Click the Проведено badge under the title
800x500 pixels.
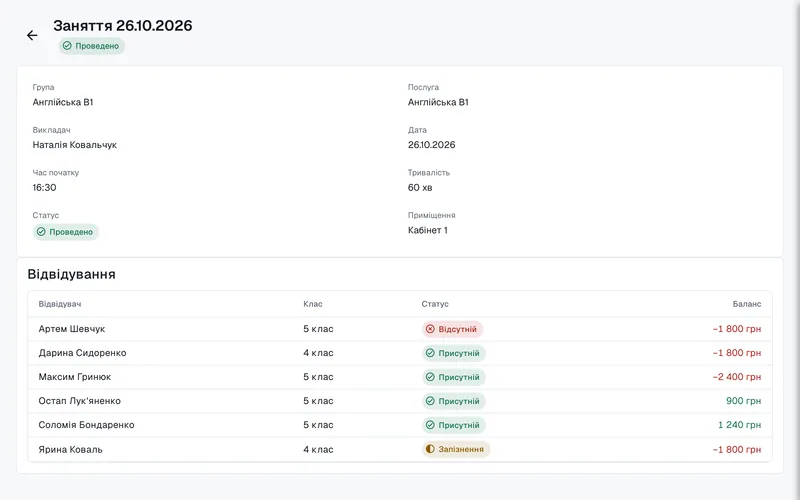pos(91,46)
